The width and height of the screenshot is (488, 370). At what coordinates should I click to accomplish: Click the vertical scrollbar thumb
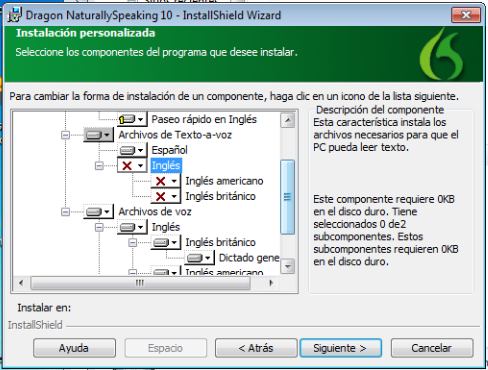coord(287,197)
